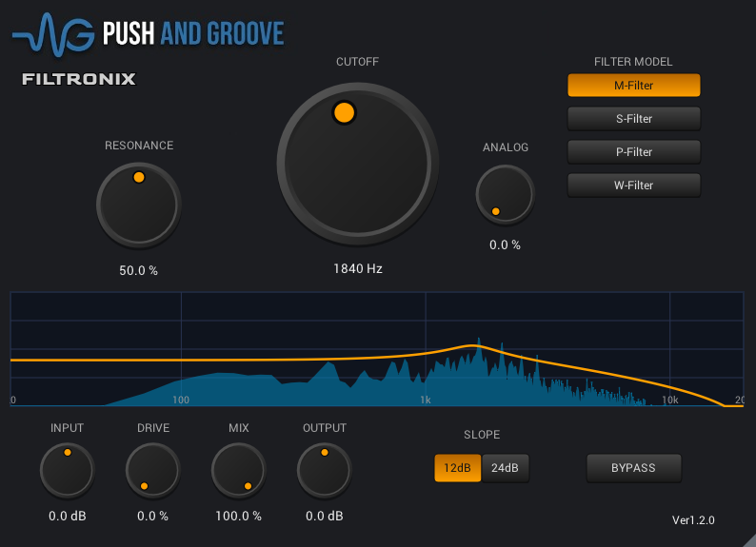Click the Drive knob
756x547 pixels.
coord(153,471)
